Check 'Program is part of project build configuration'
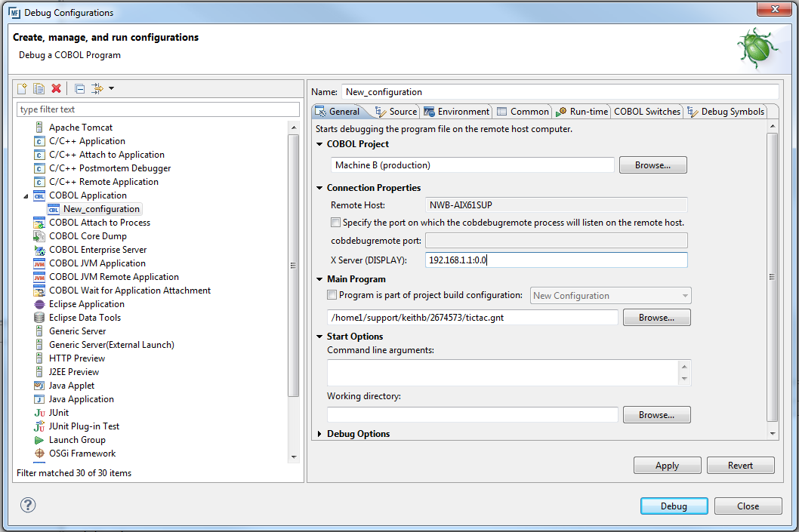The width and height of the screenshot is (799, 532). pos(332,295)
